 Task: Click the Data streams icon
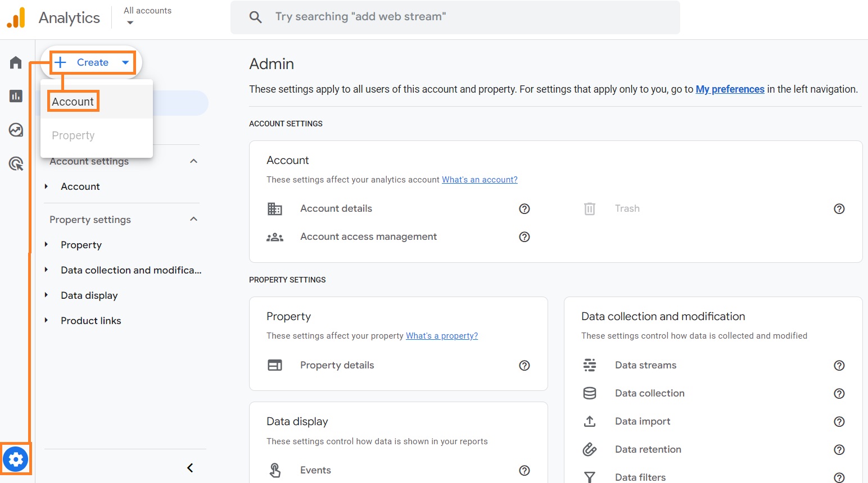pyautogui.click(x=590, y=365)
